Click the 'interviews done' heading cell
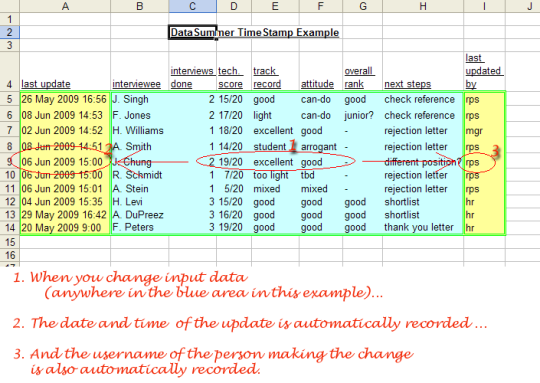540x383 pixels. click(193, 72)
